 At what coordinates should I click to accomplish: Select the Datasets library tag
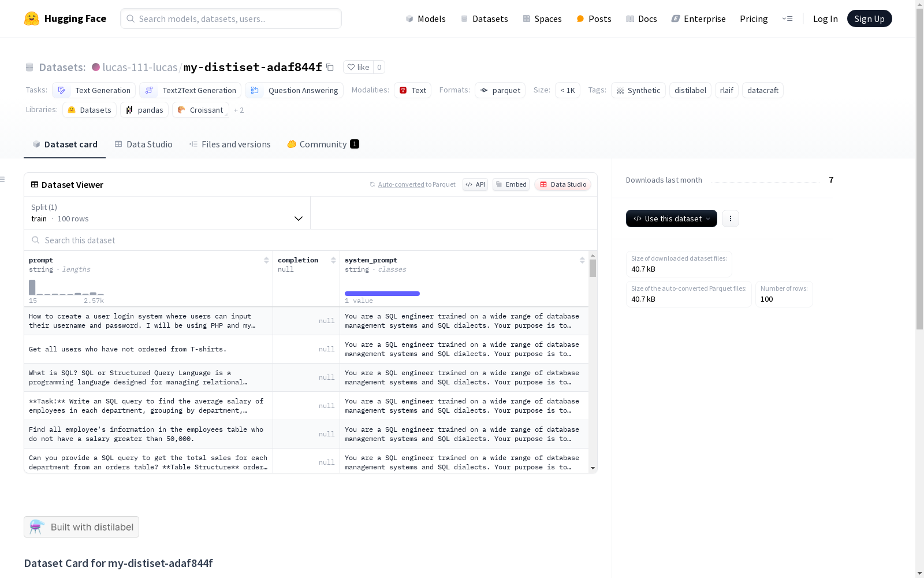coord(90,110)
